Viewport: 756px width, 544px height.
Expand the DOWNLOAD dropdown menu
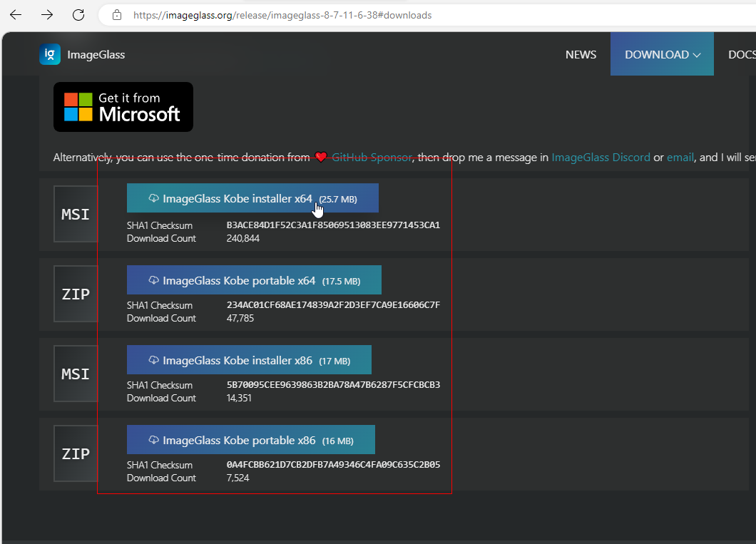(662, 55)
